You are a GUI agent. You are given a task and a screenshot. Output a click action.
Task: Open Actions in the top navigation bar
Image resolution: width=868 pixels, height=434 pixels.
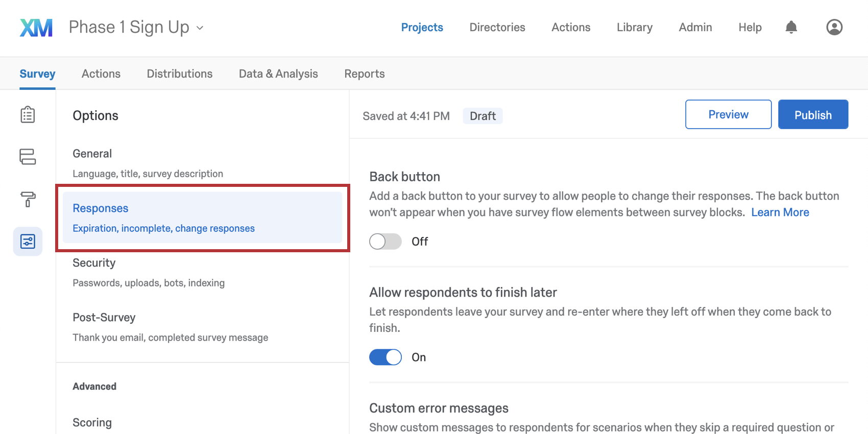(571, 27)
